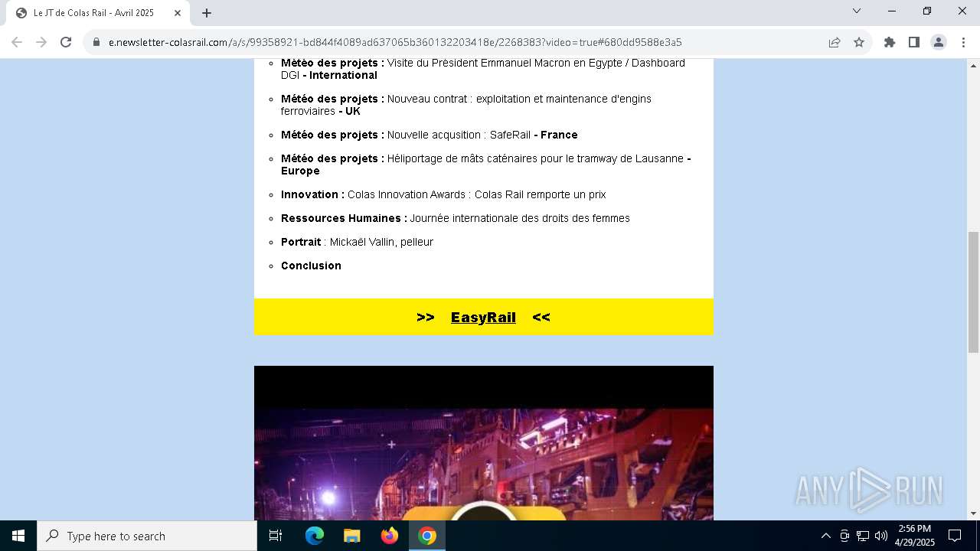Viewport: 980px width, 551px height.
Task: Open the Extensions puzzle icon
Action: 890,42
